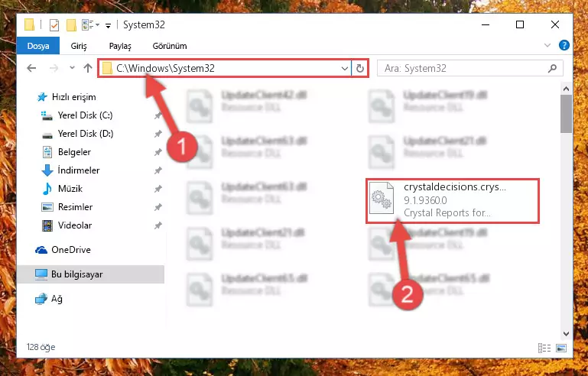Image resolution: width=588 pixels, height=376 pixels.
Task: Switch to large icons view in status bar
Action: pyautogui.click(x=561, y=348)
